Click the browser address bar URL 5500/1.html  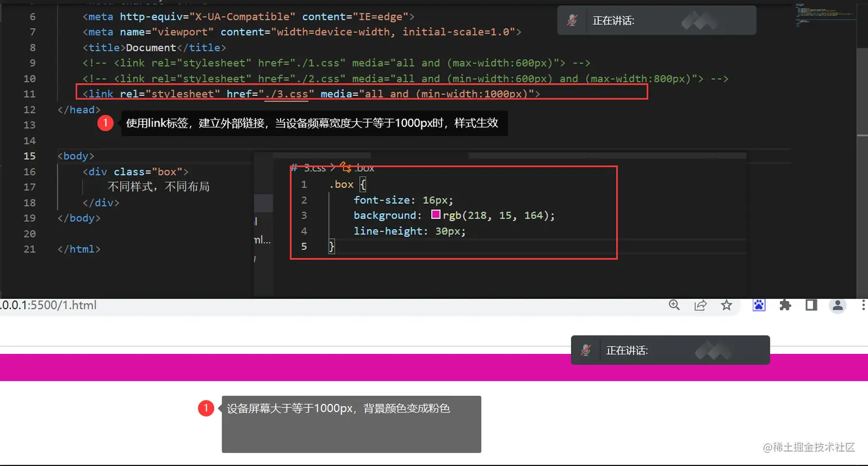[x=48, y=305]
